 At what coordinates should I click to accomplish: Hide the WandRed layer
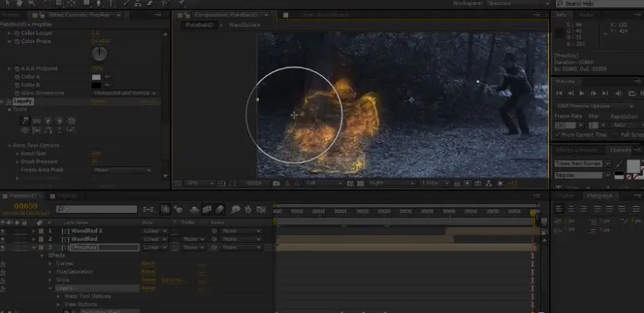pos(3,239)
